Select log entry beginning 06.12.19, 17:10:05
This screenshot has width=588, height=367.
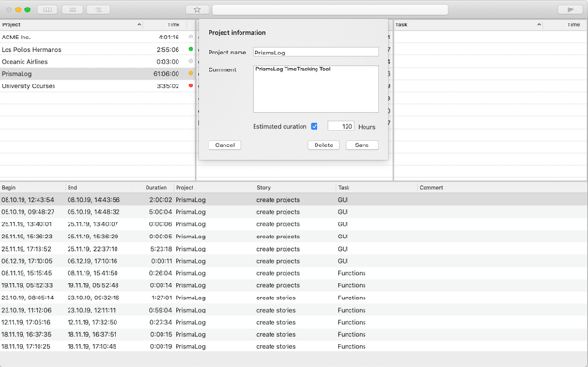294,261
